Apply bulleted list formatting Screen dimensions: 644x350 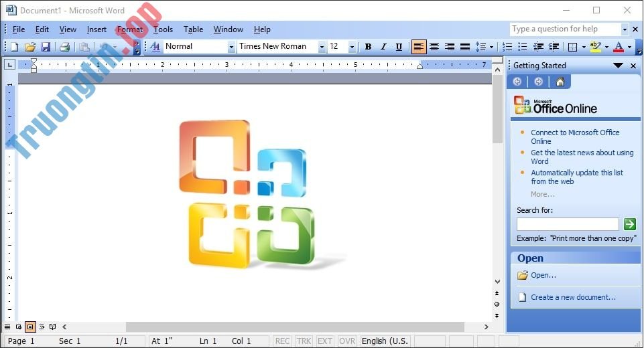pyautogui.click(x=523, y=47)
